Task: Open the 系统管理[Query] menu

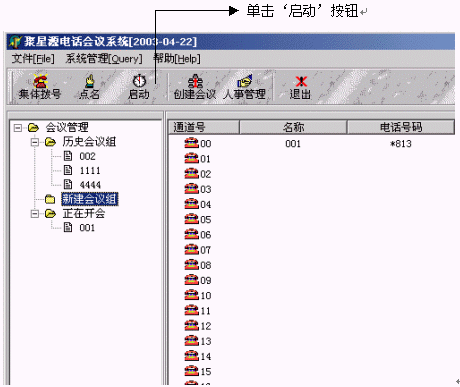Action: (104, 59)
